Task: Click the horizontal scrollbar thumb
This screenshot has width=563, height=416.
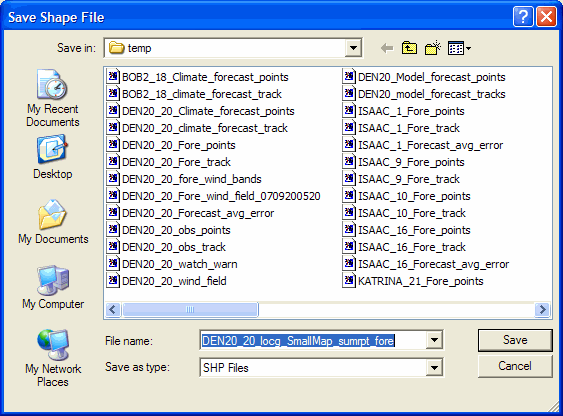Action: [x=190, y=309]
